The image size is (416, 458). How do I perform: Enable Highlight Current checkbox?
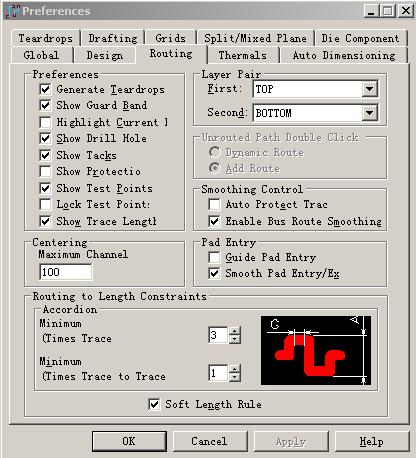pyautogui.click(x=45, y=122)
